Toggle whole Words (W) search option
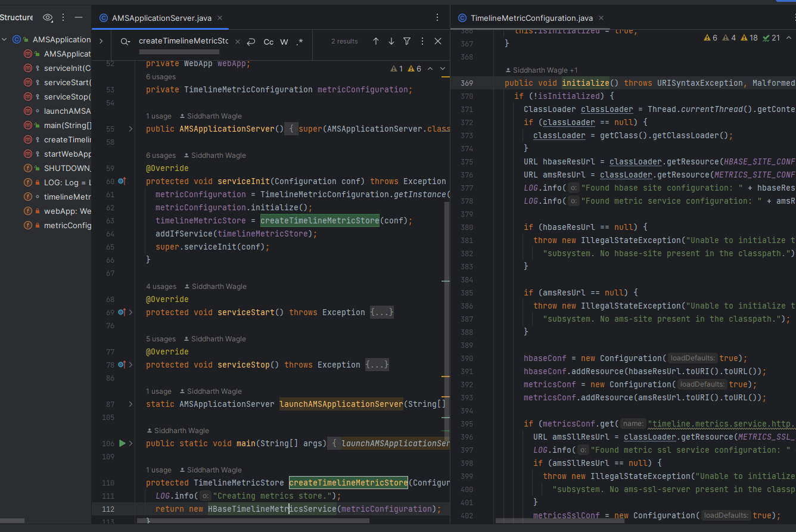Screen dimensions: 796x532 click(x=284, y=41)
